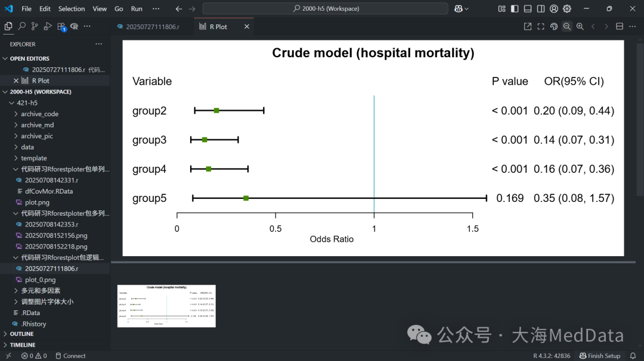Image resolution: width=644 pixels, height=361 pixels.
Task: Toggle the primary side bar layout
Action: (x=515, y=8)
